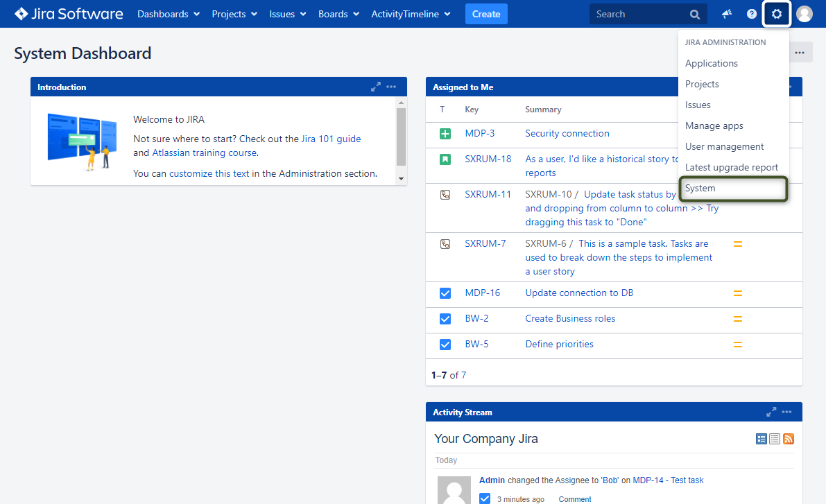The image size is (826, 504).
Task: Open the Define priorities summary link
Action: pyautogui.click(x=559, y=345)
